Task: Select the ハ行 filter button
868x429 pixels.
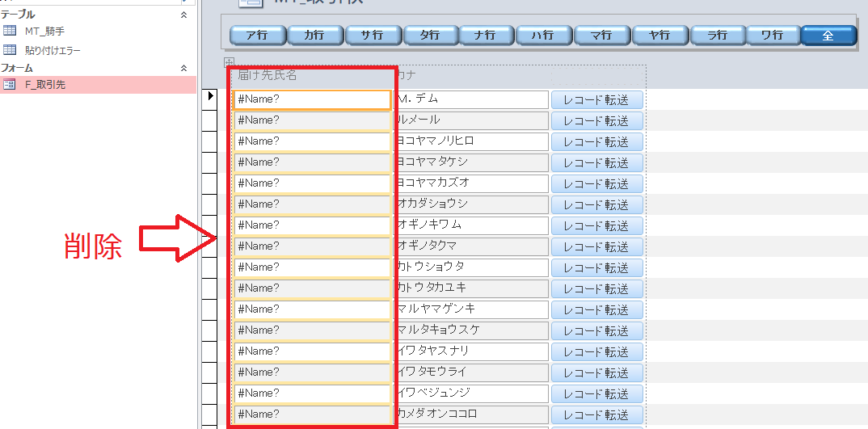Action: [544, 36]
